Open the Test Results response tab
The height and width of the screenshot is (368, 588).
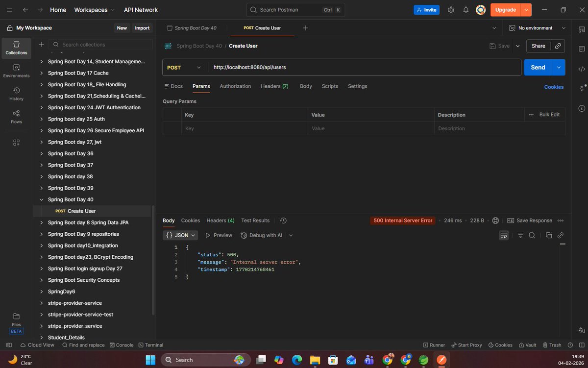coord(255,221)
